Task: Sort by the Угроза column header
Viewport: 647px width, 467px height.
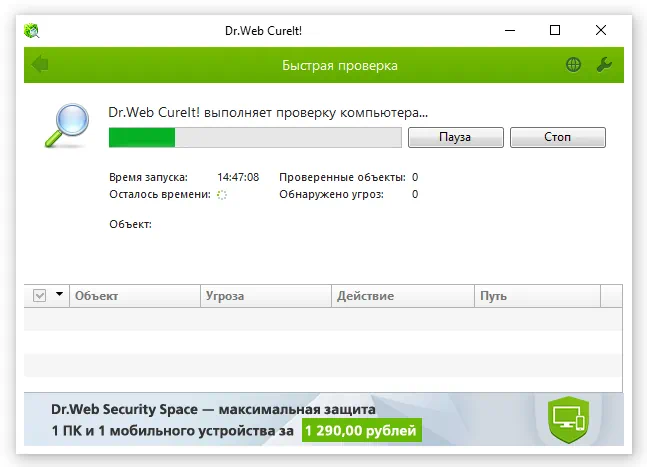Action: (x=266, y=296)
